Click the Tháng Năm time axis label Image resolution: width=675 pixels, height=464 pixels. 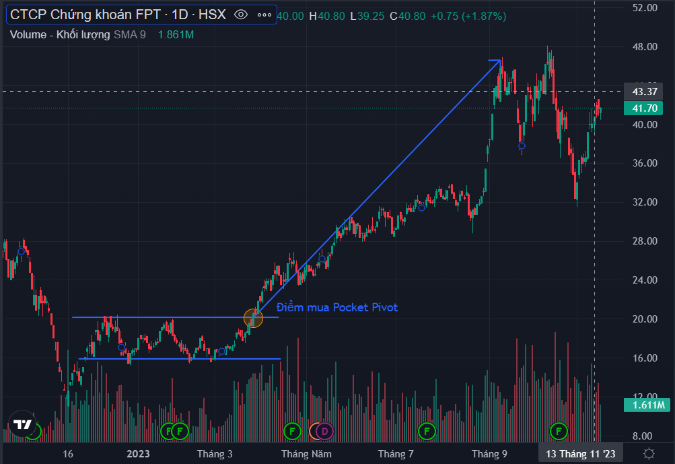[x=306, y=454]
